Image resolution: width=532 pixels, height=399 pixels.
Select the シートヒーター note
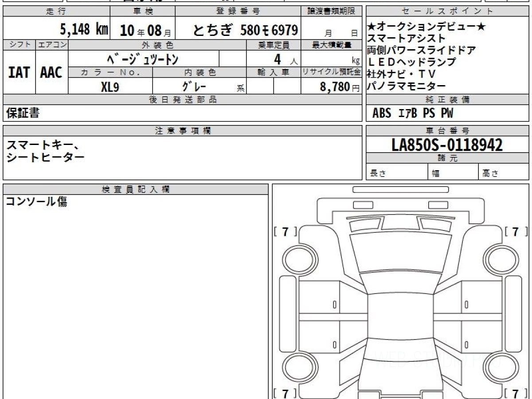click(x=45, y=156)
